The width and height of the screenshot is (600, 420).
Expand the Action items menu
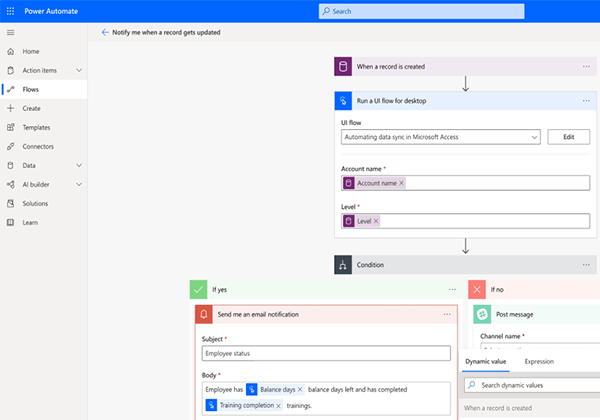[79, 70]
